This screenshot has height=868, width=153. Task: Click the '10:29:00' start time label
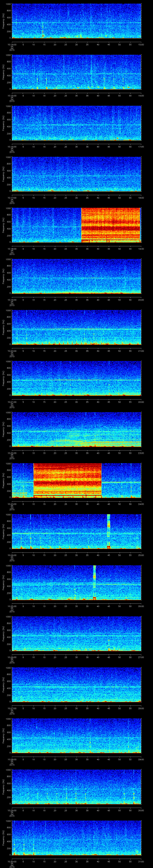click(x=12, y=810)
